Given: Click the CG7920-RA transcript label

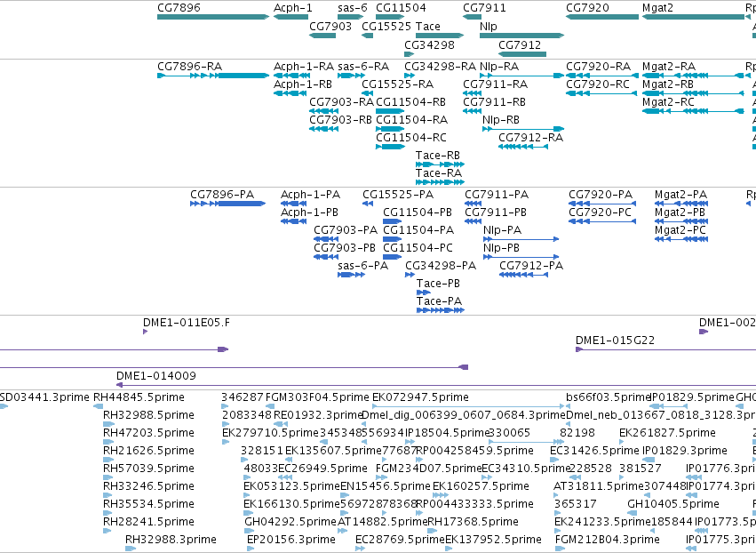Looking at the screenshot, I should pos(599,66).
